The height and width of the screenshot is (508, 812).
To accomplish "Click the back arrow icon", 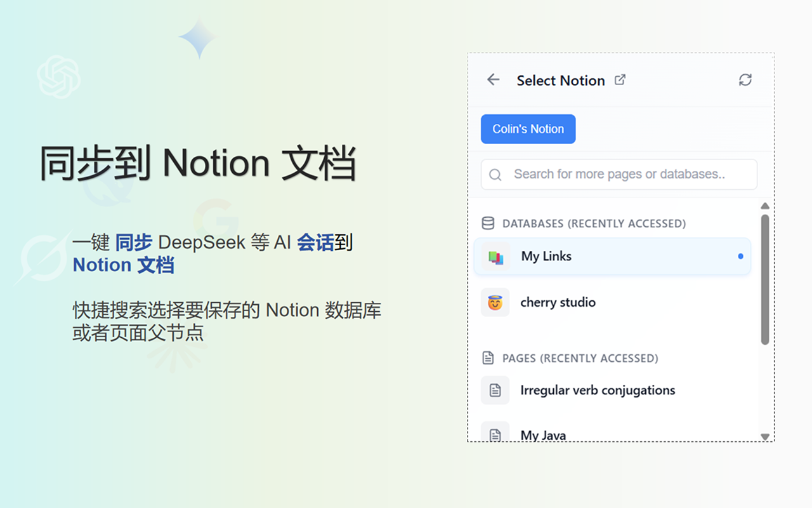I will 494,79.
